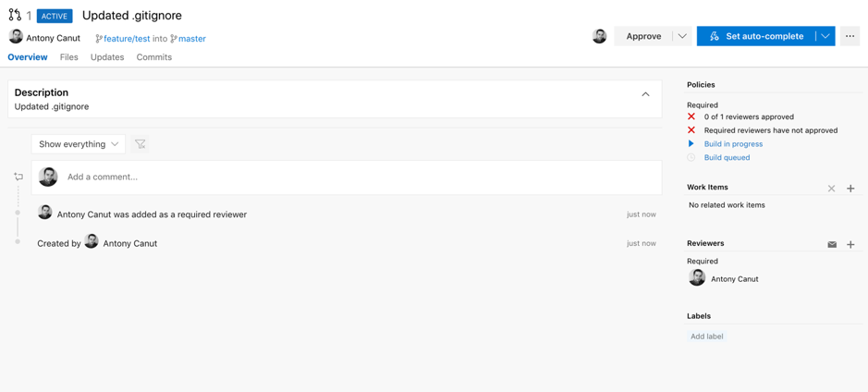This screenshot has width=868, height=392.
Task: Click the Set auto-complete button
Action: click(756, 36)
